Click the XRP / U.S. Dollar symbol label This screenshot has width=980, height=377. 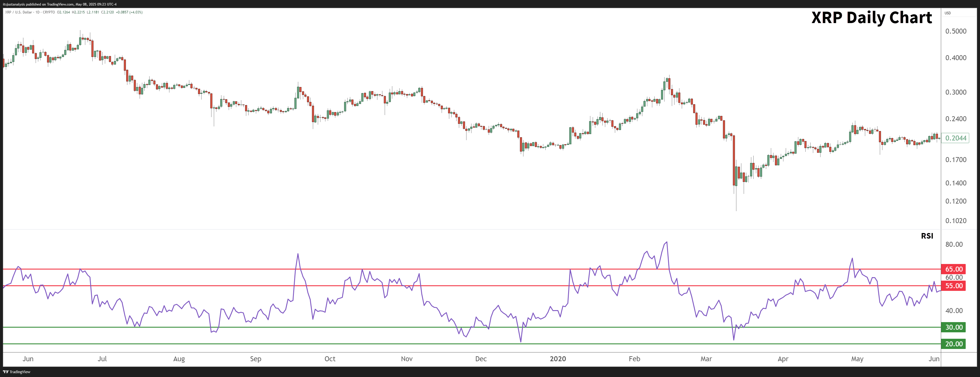pyautogui.click(x=18, y=12)
